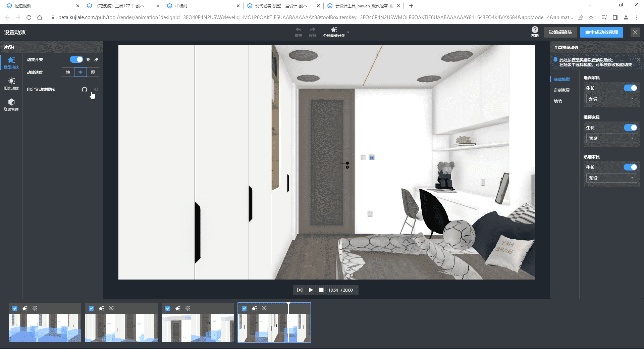The height and width of the screenshot is (349, 644).
Task: Open the 资源管理 sidebar panel
Action: click(x=11, y=105)
